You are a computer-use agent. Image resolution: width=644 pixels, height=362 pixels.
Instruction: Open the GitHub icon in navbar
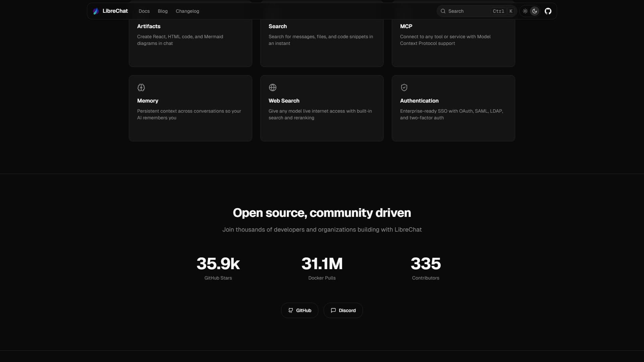tap(548, 11)
